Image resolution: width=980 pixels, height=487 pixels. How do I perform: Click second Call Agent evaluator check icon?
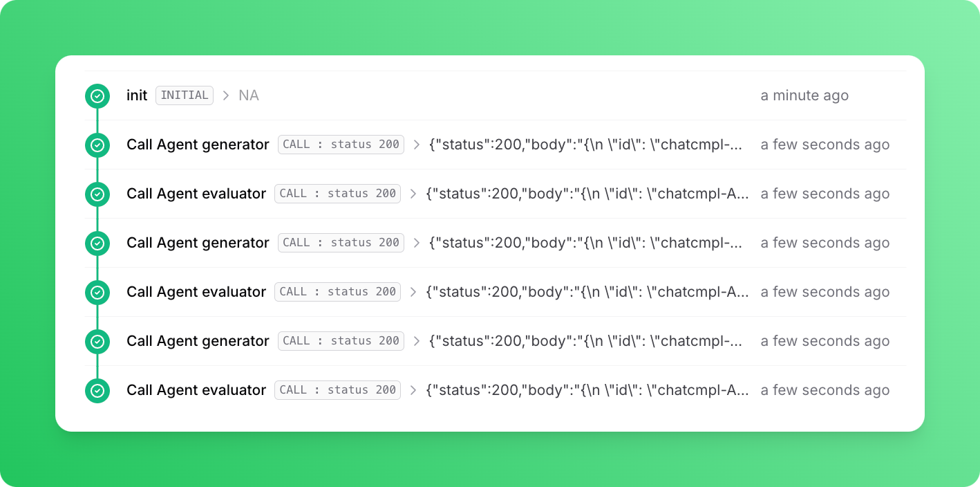97,292
